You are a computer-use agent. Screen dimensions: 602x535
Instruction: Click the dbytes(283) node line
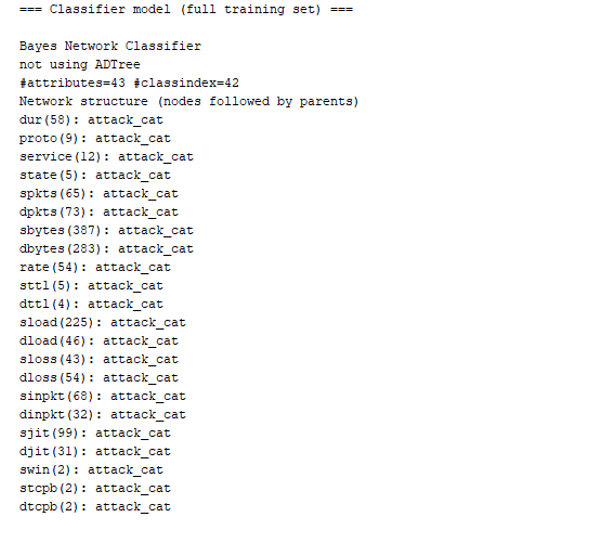pos(106,249)
